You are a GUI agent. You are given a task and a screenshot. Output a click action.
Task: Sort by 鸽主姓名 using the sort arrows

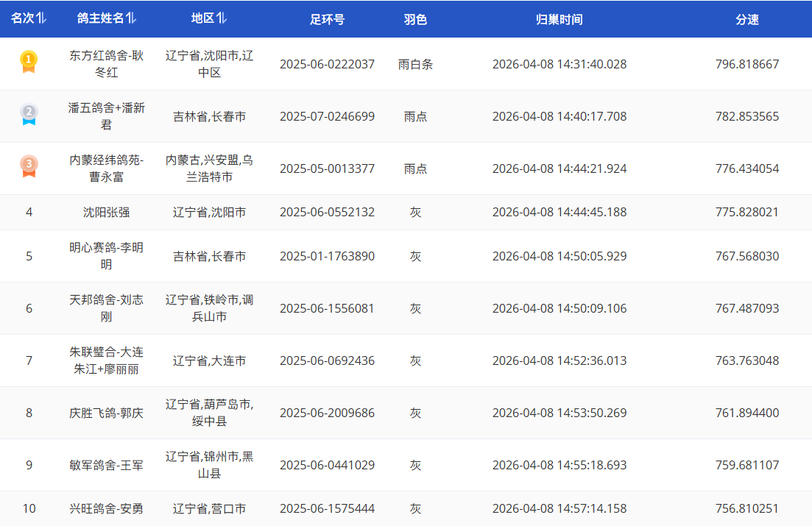click(x=131, y=18)
